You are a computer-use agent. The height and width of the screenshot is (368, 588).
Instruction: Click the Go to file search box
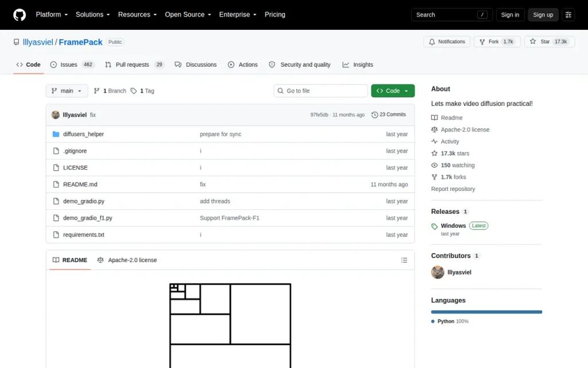[320, 91]
